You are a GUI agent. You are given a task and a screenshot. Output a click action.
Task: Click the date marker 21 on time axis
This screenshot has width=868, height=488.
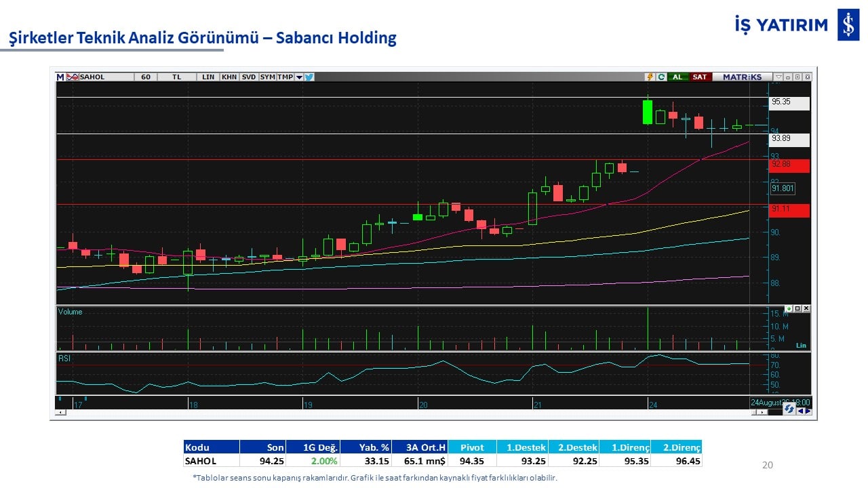pos(538,405)
